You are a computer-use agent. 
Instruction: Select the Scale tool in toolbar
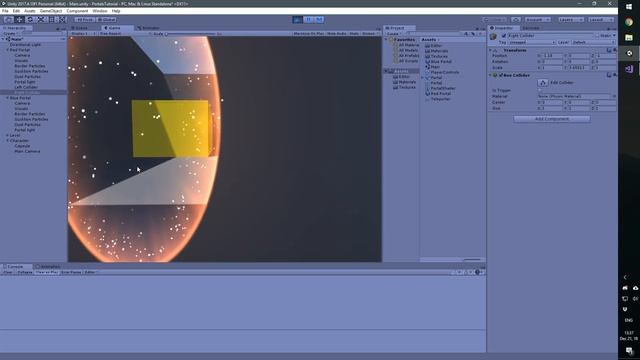click(x=41, y=20)
